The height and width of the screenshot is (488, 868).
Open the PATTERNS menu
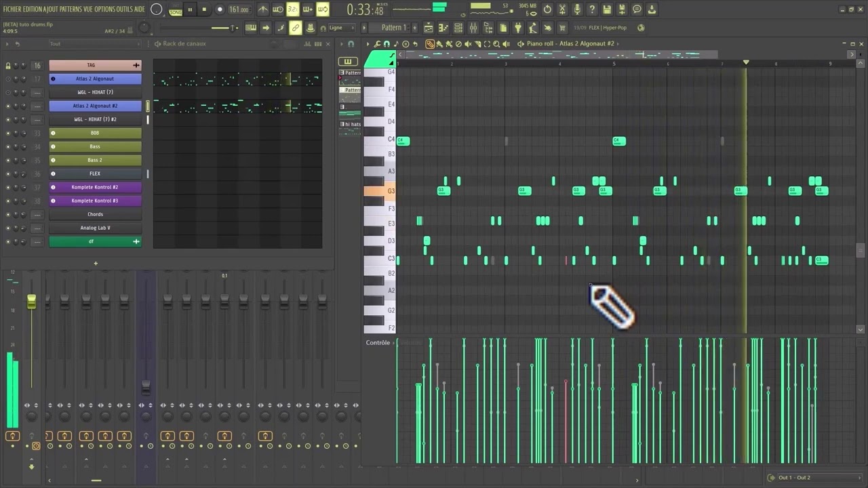pyautogui.click(x=72, y=9)
